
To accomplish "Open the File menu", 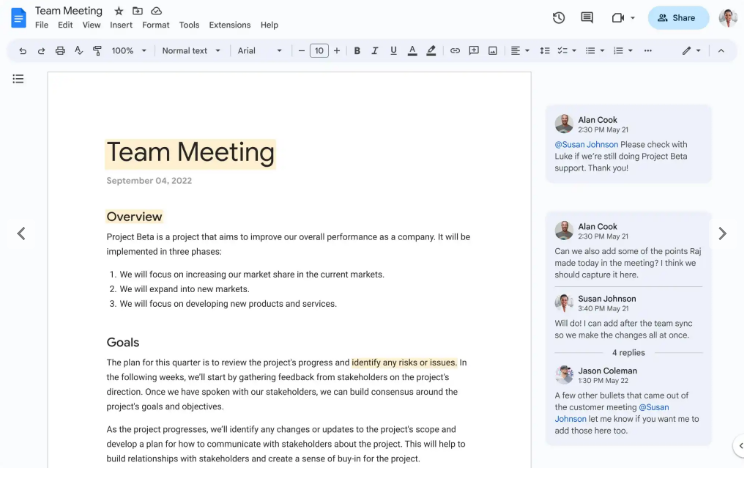I will 42,25.
